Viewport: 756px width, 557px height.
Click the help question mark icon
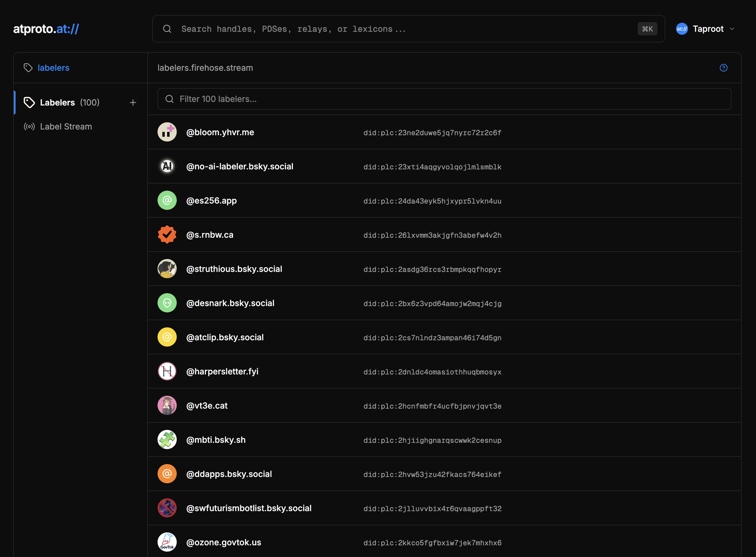tap(723, 68)
